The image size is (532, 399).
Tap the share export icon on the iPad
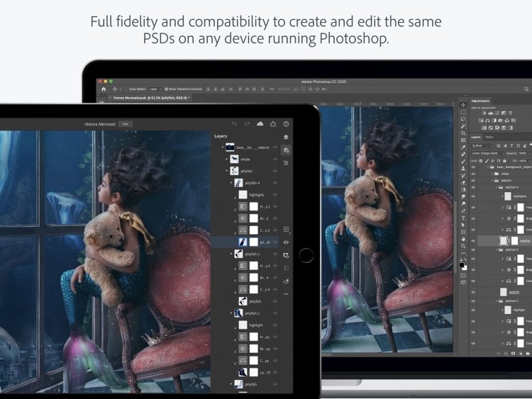[x=273, y=124]
